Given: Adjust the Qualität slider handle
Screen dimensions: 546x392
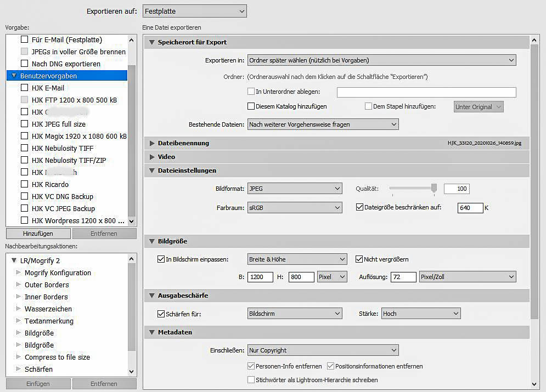Looking at the screenshot, I should click(434, 189).
